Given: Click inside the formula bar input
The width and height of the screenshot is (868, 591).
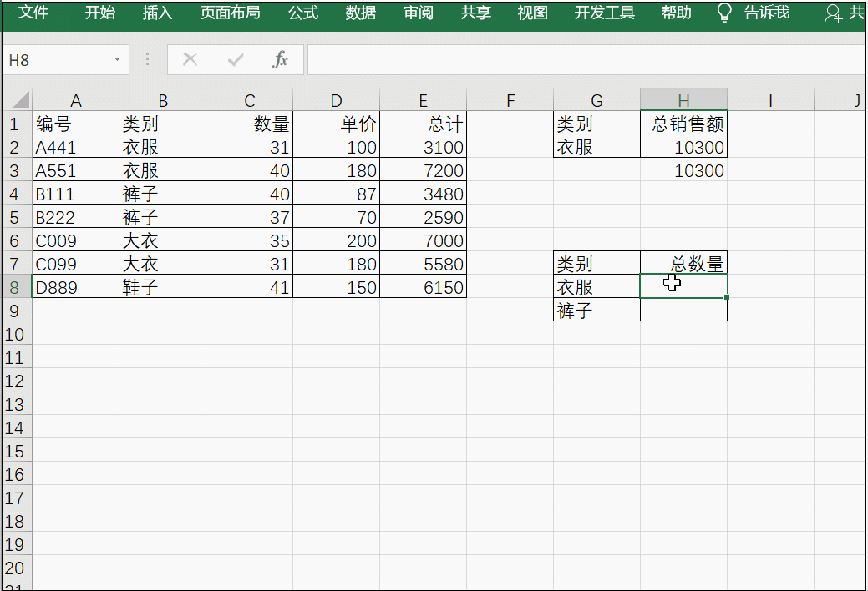Looking at the screenshot, I should 585,60.
